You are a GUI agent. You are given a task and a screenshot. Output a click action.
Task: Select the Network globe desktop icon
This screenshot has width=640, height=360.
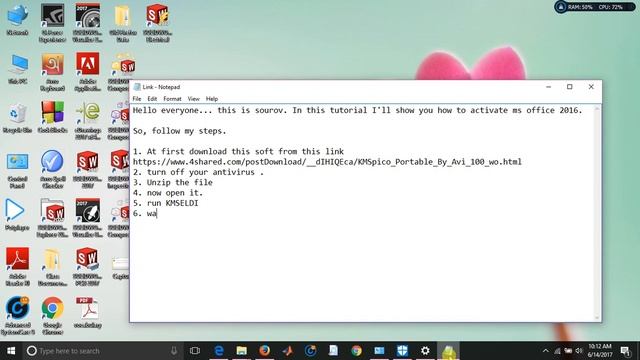click(17, 20)
